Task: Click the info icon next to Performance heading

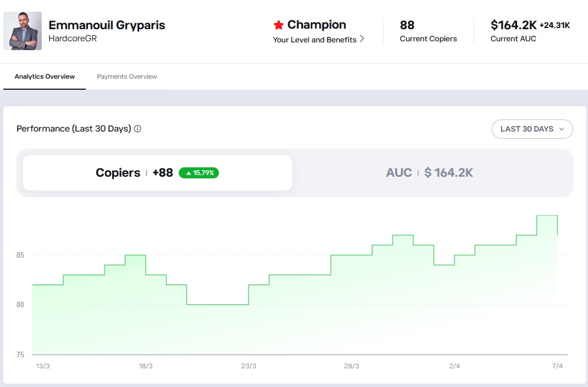Action: click(136, 128)
